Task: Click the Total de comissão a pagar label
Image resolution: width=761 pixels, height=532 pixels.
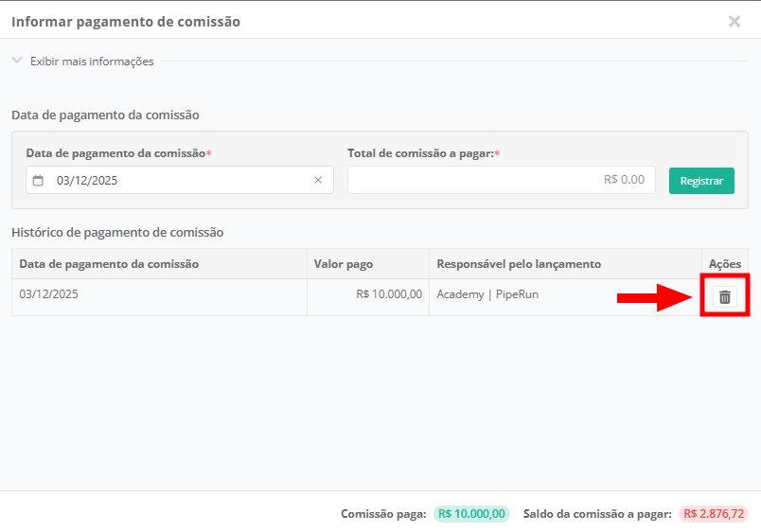Action: point(422,152)
